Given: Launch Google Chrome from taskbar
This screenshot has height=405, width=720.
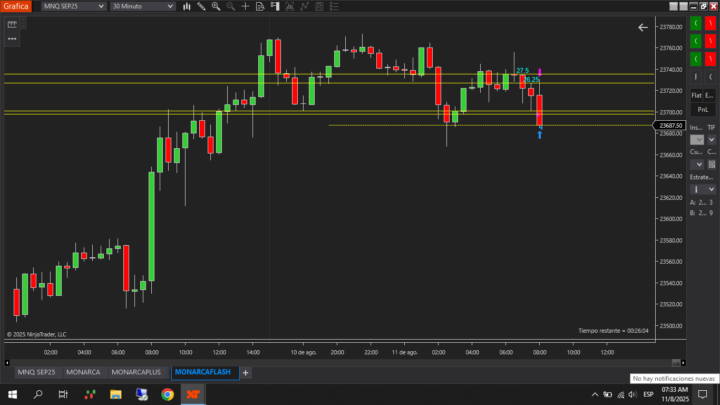Looking at the screenshot, I should [168, 394].
